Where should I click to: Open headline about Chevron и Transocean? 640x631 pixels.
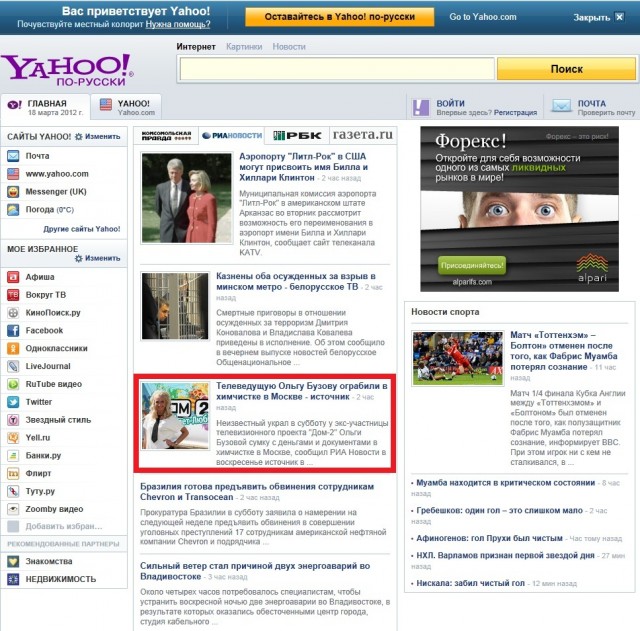pos(257,491)
